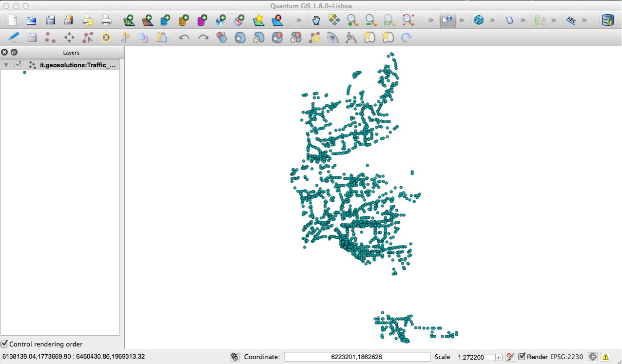Save the project with the floppy disk icon
This screenshot has width=622, height=364.
click(x=50, y=20)
